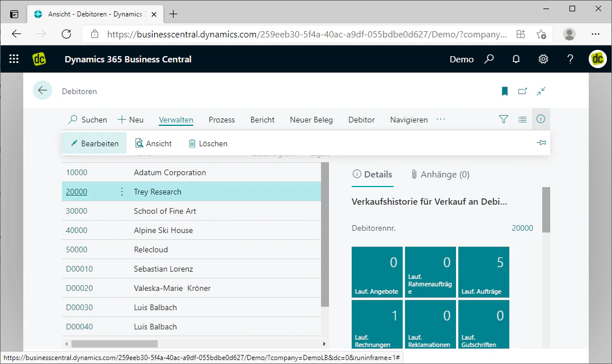The image size is (612, 364).
Task: Switch to the Anhänge (0) tab
Action: (440, 175)
